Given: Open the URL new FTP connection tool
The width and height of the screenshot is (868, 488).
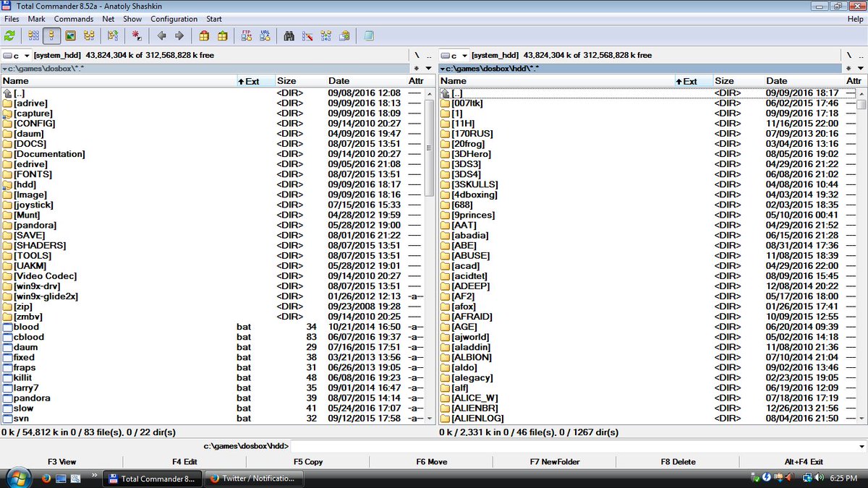Looking at the screenshot, I should (x=265, y=35).
